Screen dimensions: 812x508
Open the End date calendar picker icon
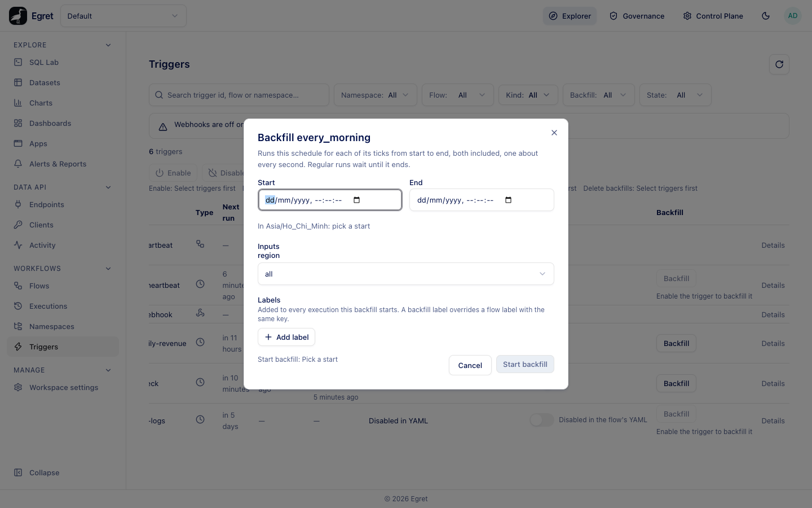(508, 200)
